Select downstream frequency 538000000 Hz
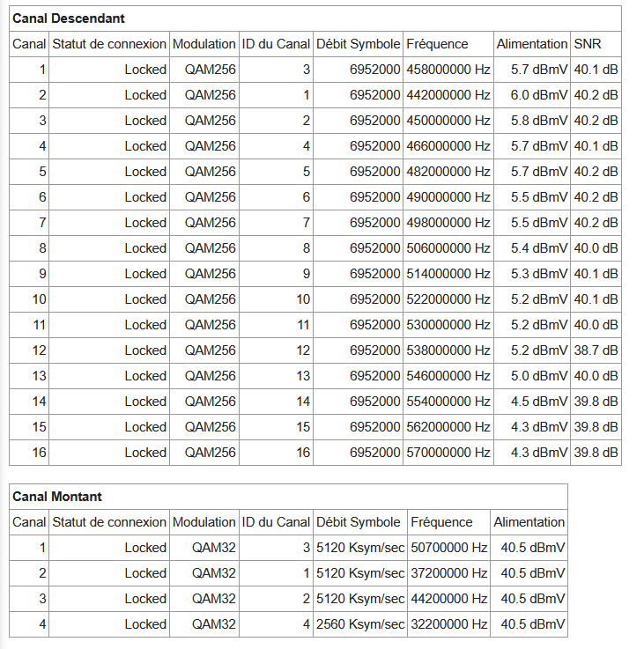644x649 pixels. (x=448, y=350)
